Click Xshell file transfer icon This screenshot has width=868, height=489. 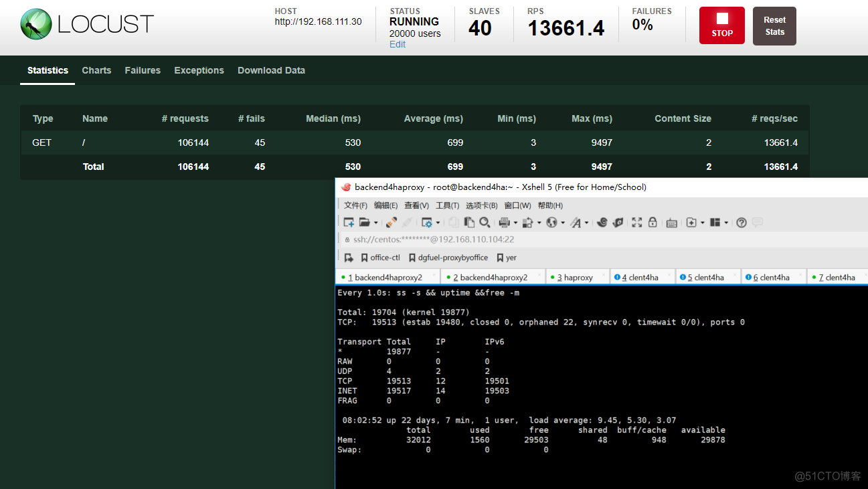[x=527, y=223]
